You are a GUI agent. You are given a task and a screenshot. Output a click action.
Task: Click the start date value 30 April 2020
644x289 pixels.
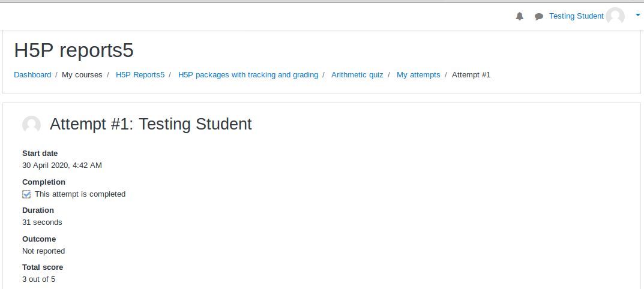[62, 165]
